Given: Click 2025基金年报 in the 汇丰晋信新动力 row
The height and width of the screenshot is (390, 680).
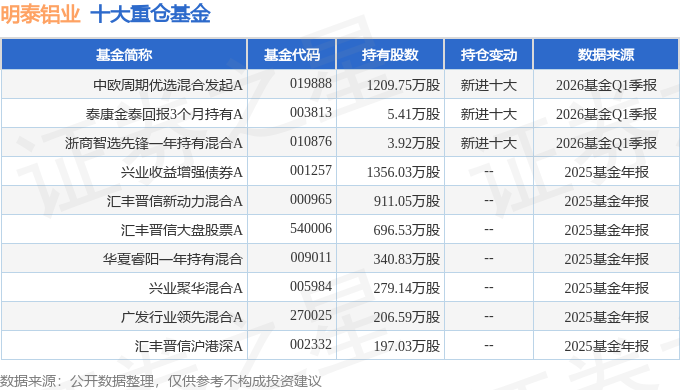Looking at the screenshot, I should [606, 201].
